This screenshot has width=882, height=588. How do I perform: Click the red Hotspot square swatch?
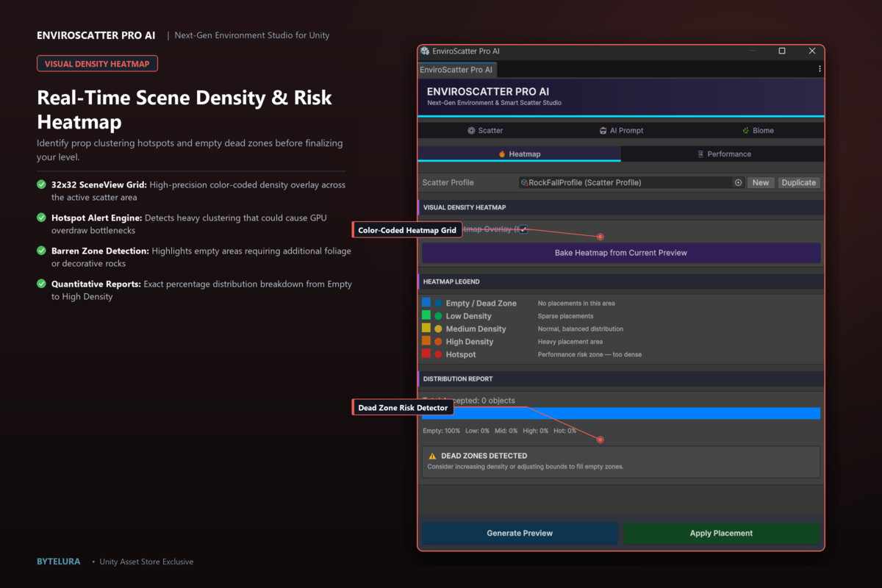point(426,354)
